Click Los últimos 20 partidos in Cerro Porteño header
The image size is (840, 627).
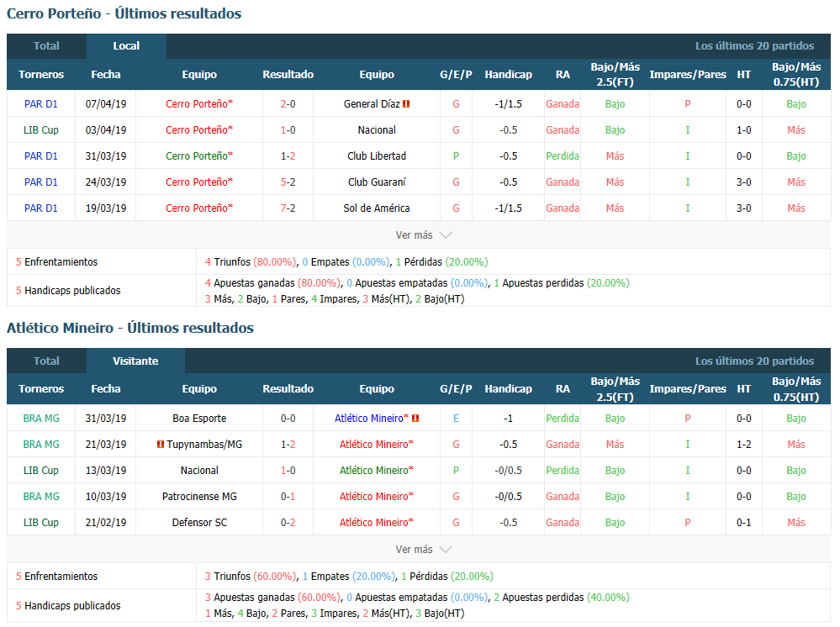click(754, 46)
